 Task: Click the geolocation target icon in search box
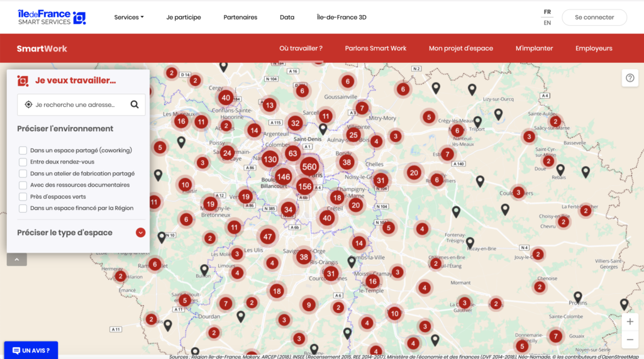(28, 105)
